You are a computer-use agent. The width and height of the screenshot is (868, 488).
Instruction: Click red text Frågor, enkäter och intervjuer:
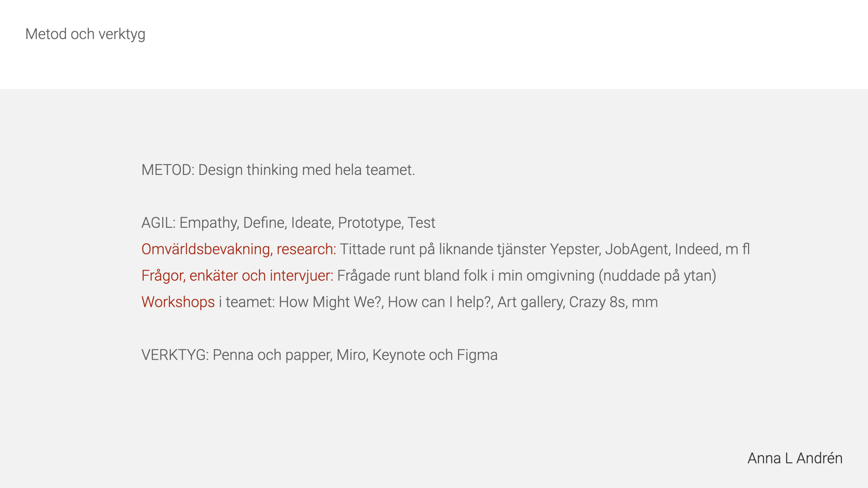click(x=237, y=276)
